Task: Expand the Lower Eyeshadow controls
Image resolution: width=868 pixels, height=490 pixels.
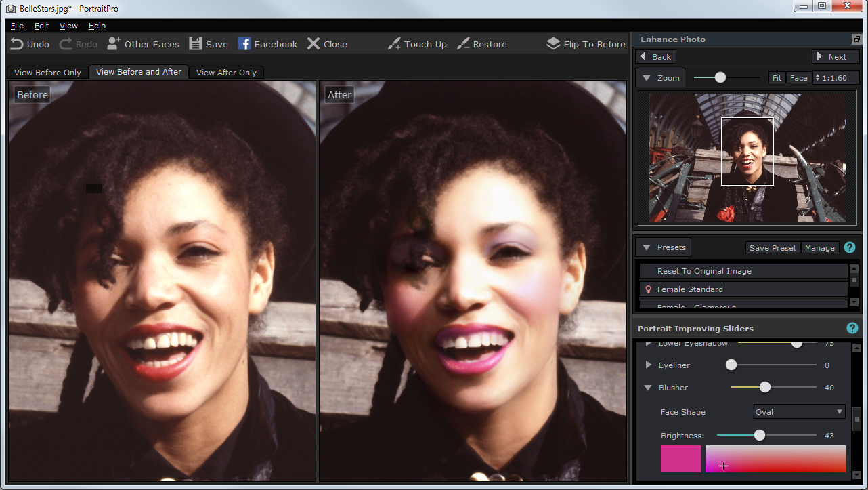Action: (649, 344)
